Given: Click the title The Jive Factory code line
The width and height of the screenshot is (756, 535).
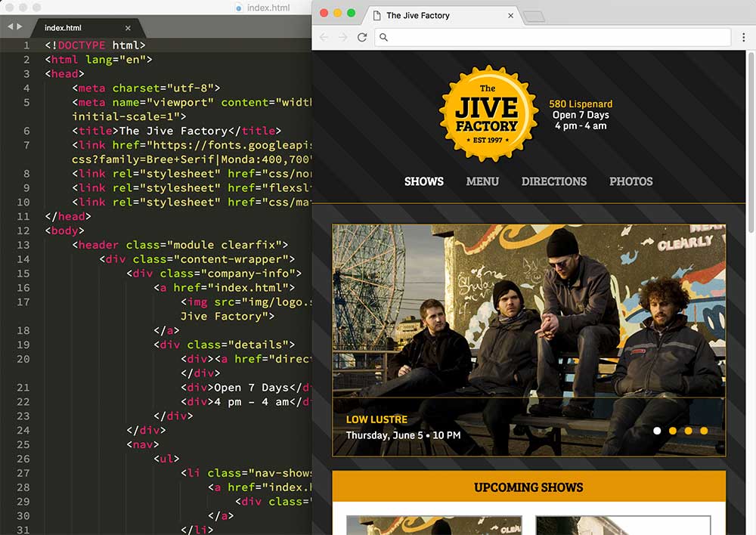Looking at the screenshot, I should 176,131.
